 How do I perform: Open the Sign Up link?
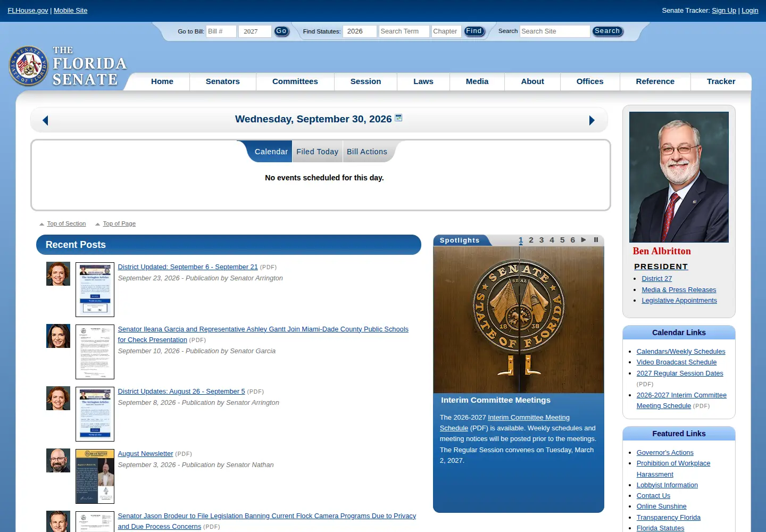pyautogui.click(x=724, y=11)
